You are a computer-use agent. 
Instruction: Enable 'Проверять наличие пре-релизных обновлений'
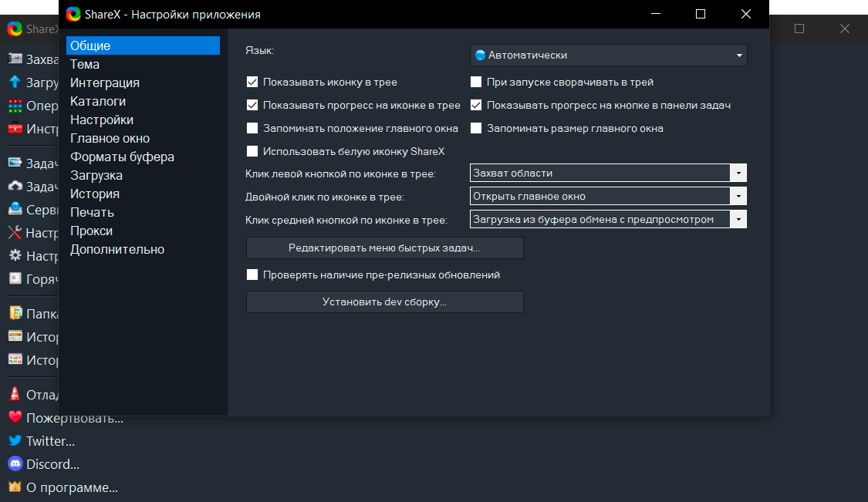tap(252, 275)
